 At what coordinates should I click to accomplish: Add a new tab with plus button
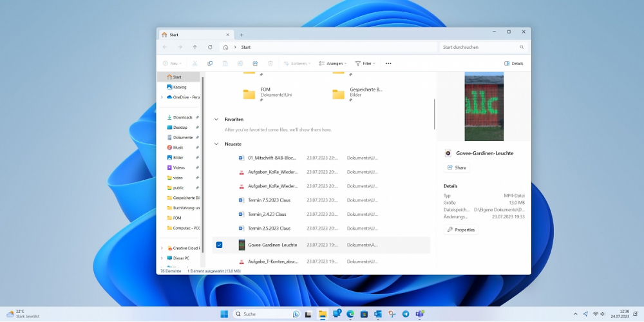point(241,35)
